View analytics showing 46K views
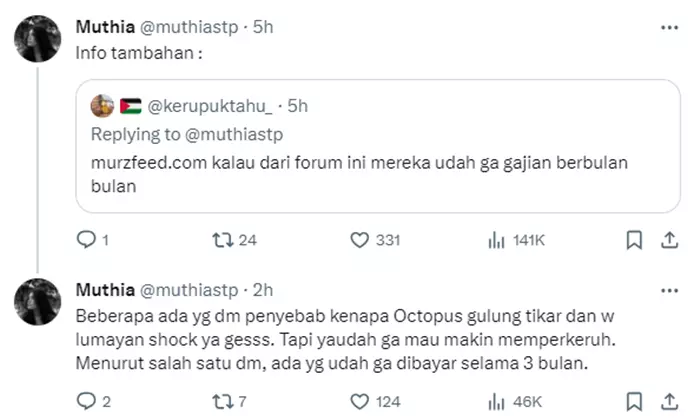The height and width of the screenshot is (420, 700). [x=515, y=401]
